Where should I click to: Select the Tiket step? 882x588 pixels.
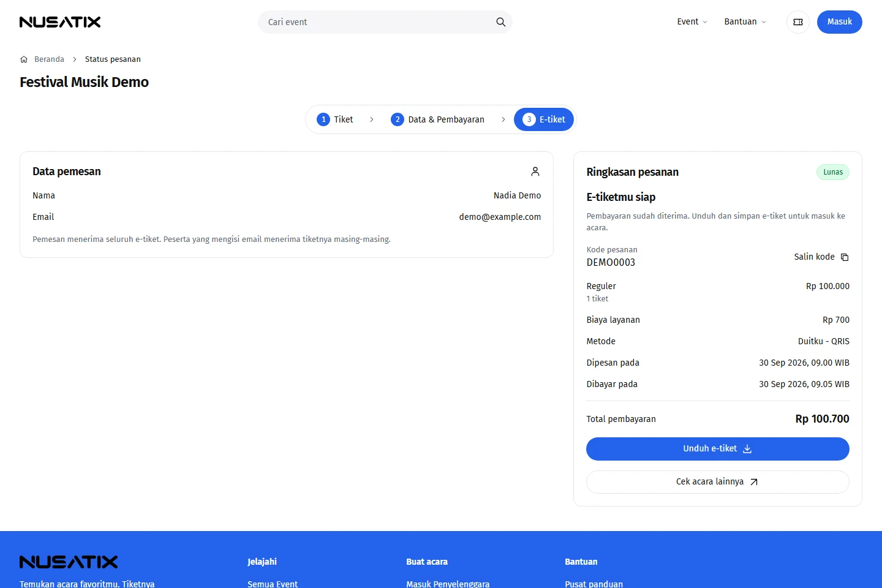335,119
